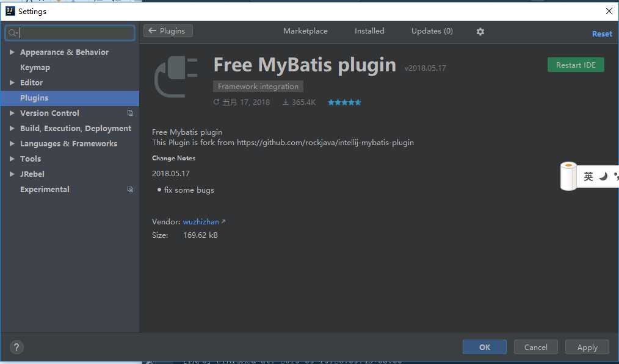The image size is (619, 364).
Task: Expand the JRebel section arrow
Action: [12, 174]
